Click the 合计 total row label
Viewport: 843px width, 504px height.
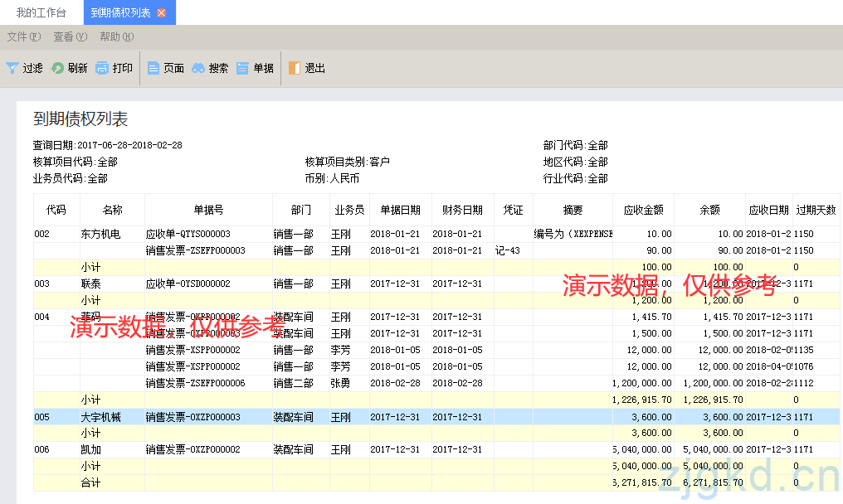pos(91,483)
